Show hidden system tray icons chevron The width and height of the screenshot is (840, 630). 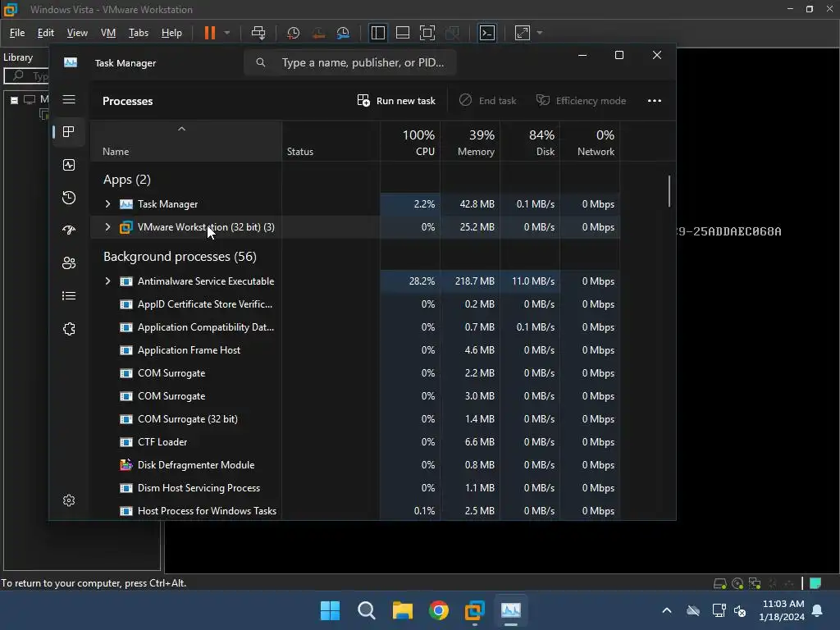click(667, 610)
